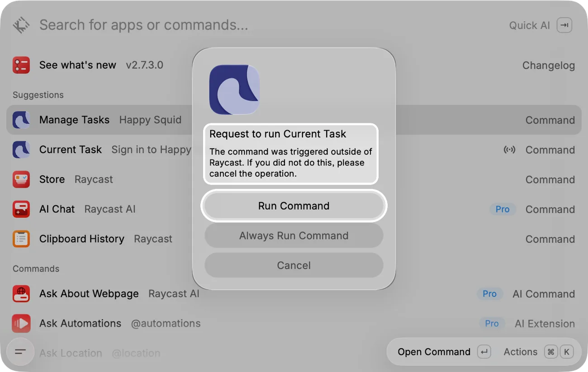
Task: Focus the Search for apps or commands field
Action: 144,25
